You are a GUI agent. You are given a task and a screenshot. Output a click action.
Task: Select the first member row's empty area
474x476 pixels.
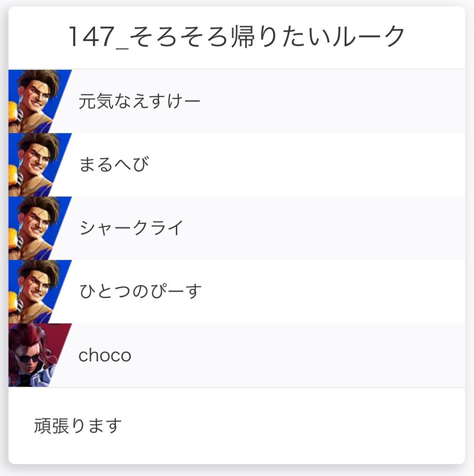[330, 101]
